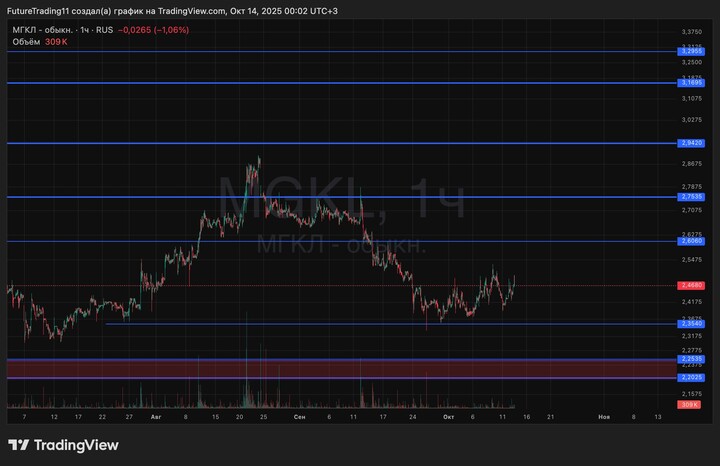Click the 1ч interval in chart legend
The height and width of the screenshot is (466, 720).
point(85,30)
